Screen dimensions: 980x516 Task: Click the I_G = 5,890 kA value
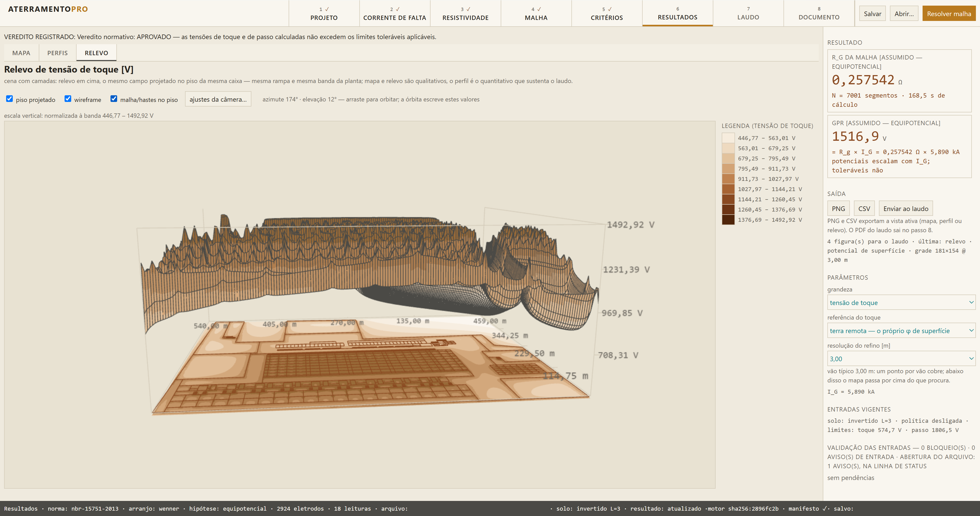(851, 392)
